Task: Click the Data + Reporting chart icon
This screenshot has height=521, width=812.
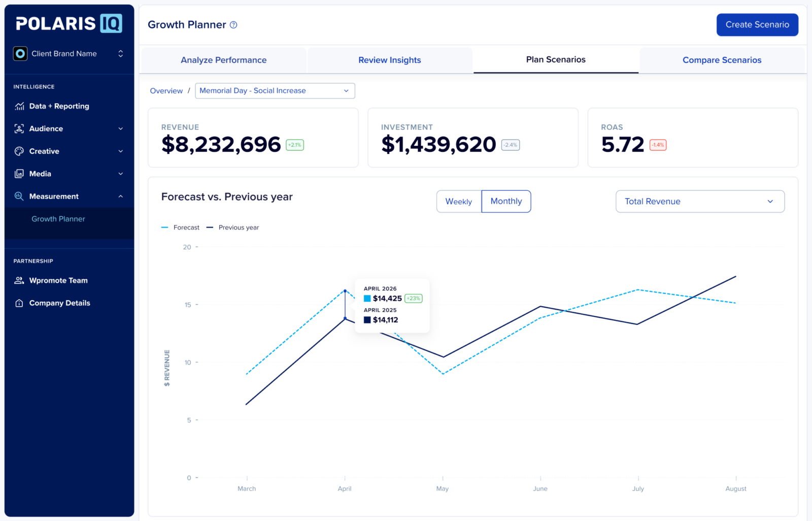Action: [x=19, y=106]
